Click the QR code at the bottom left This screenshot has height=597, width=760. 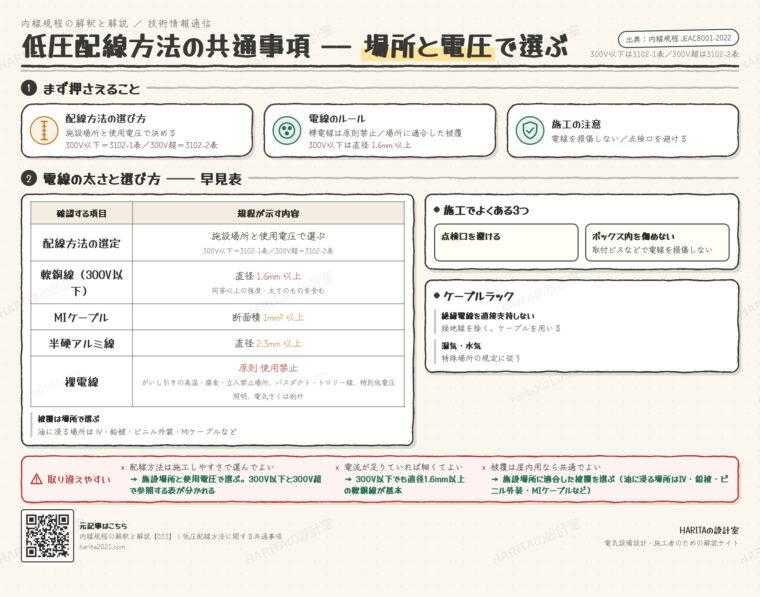click(48, 535)
